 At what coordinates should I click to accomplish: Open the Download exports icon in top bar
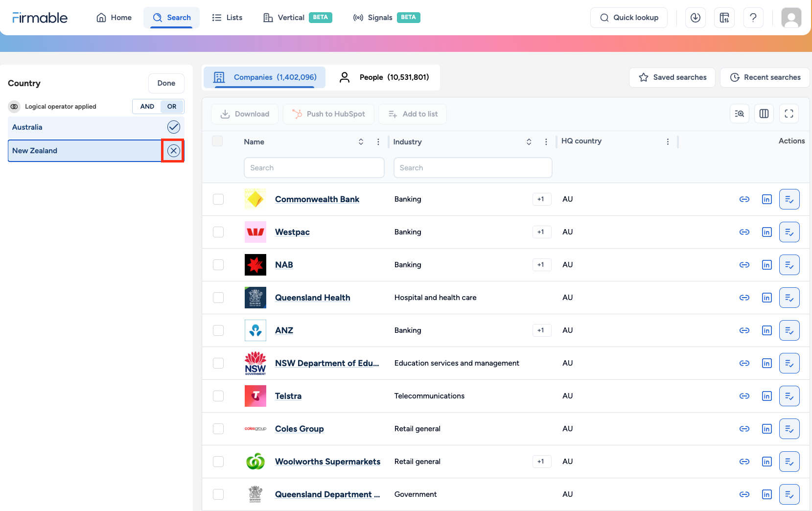pos(696,18)
